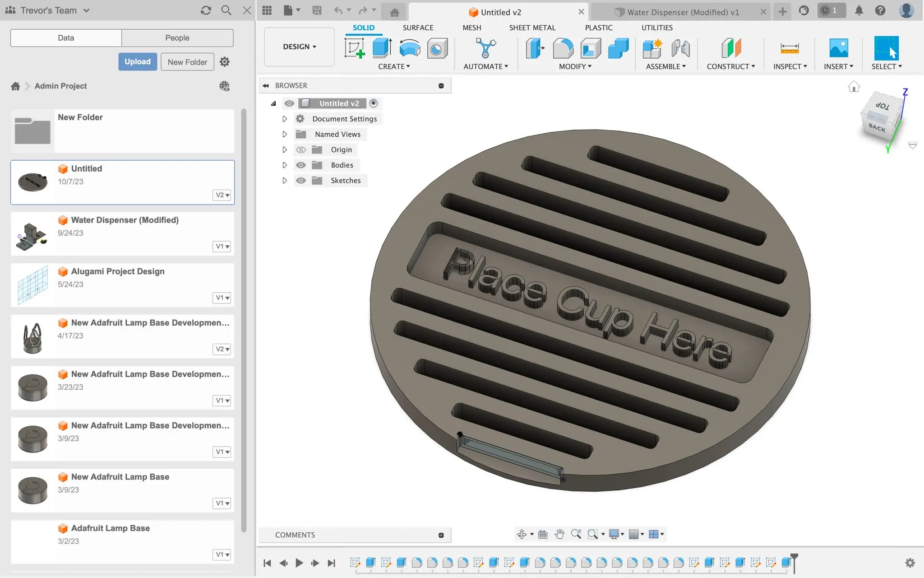Click the Upload button

(138, 61)
